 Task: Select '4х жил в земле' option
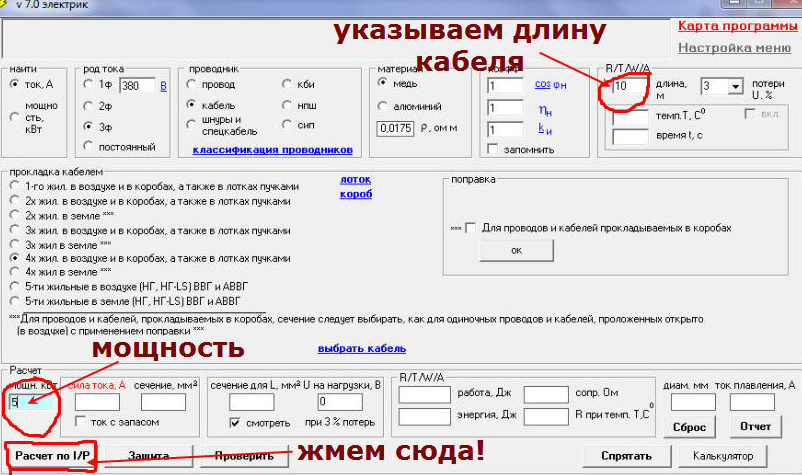[x=15, y=272]
